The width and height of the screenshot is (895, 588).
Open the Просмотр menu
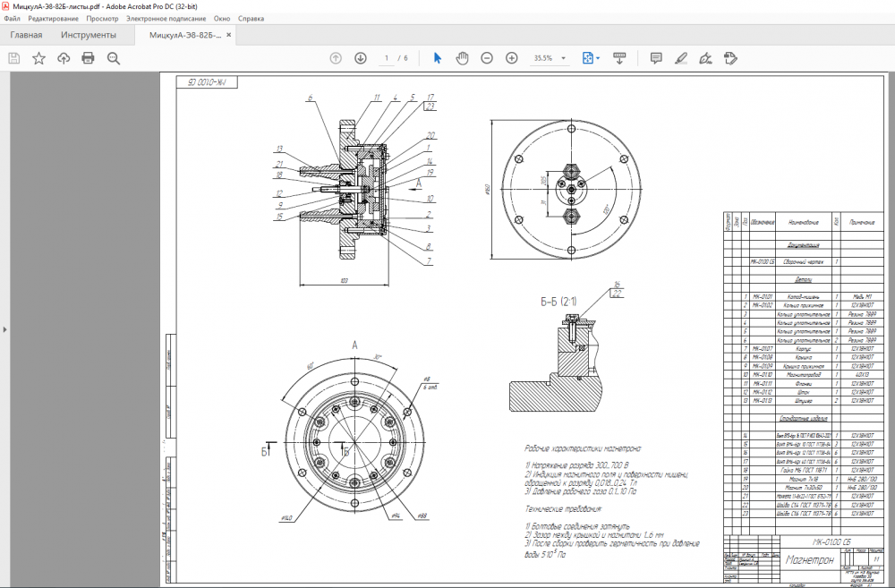102,19
